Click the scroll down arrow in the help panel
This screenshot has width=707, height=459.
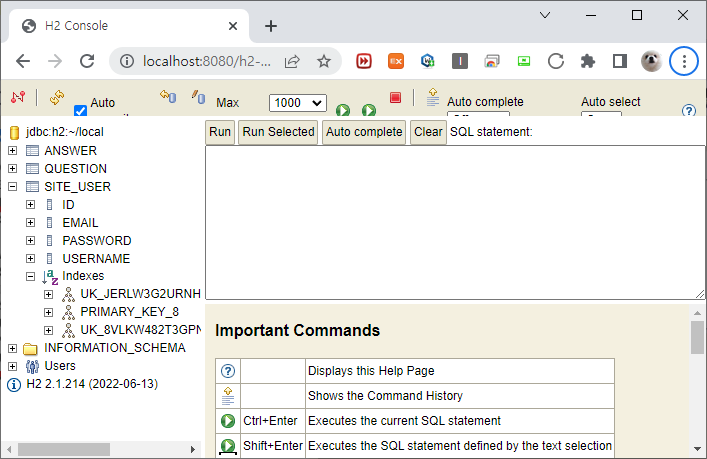click(x=697, y=449)
